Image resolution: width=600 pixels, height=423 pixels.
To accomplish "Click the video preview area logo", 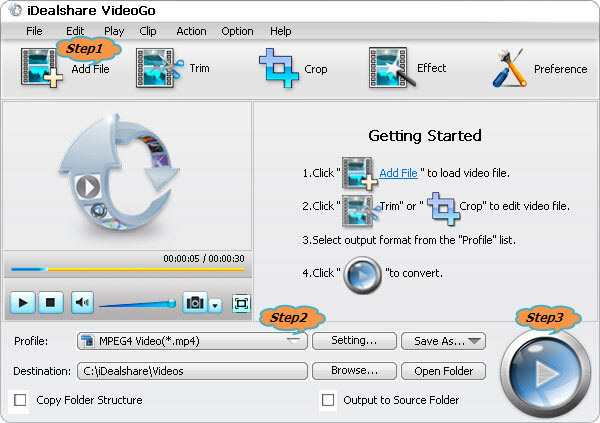I will click(119, 172).
